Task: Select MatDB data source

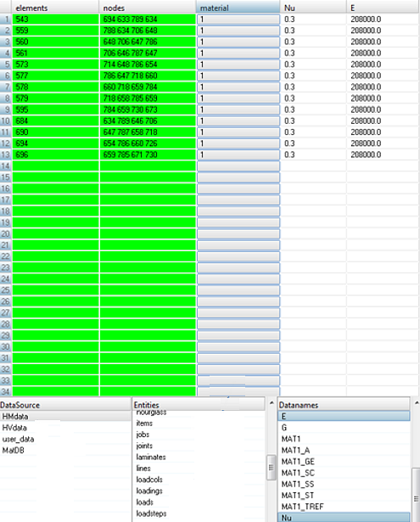Action: [13, 450]
